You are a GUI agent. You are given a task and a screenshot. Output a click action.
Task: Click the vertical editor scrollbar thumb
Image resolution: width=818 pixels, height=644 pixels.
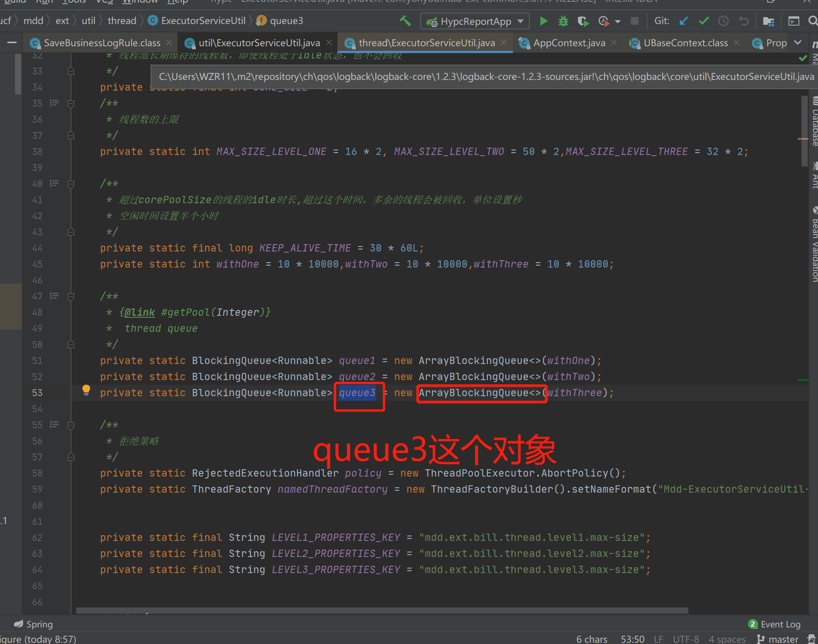pyautogui.click(x=805, y=131)
